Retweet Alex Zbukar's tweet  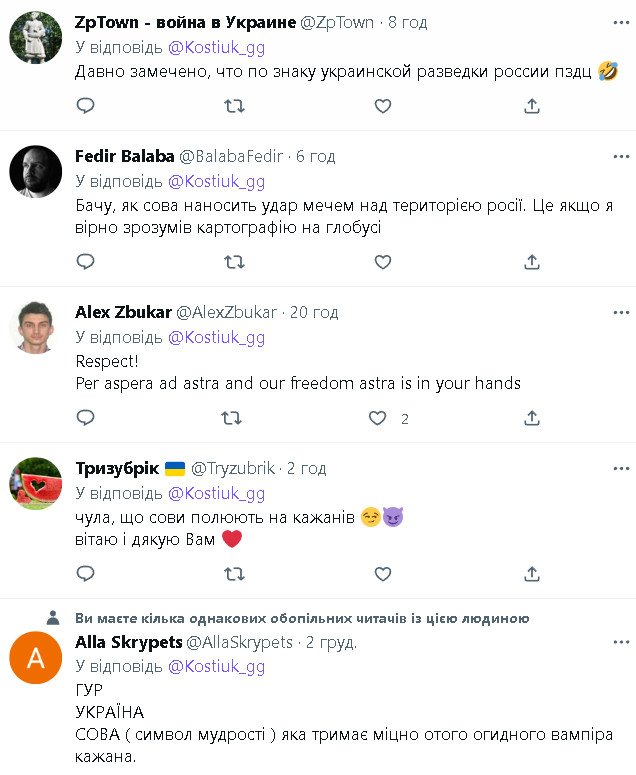(234, 417)
